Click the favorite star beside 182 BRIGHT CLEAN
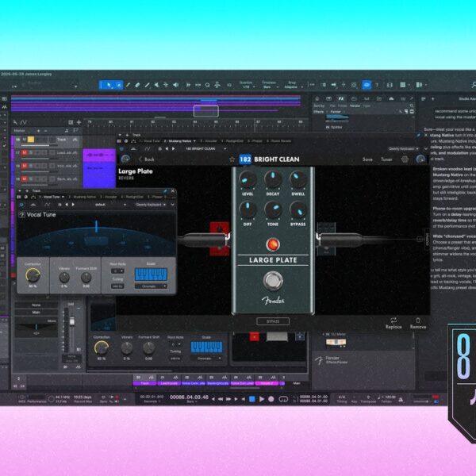 coord(232,159)
